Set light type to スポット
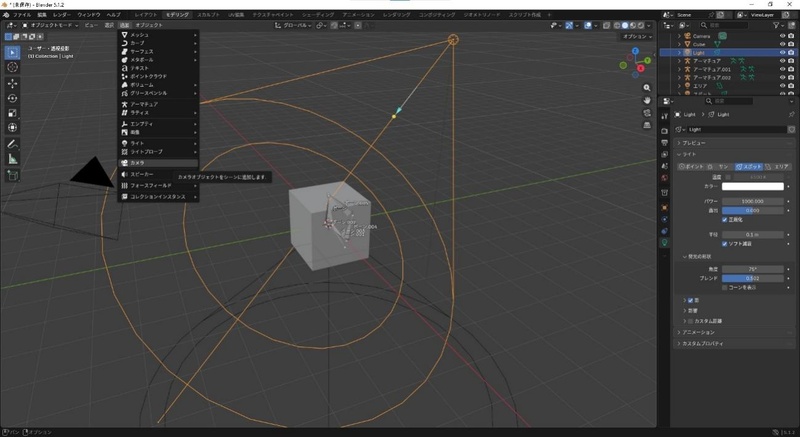The height and width of the screenshot is (437, 800). pos(748,167)
